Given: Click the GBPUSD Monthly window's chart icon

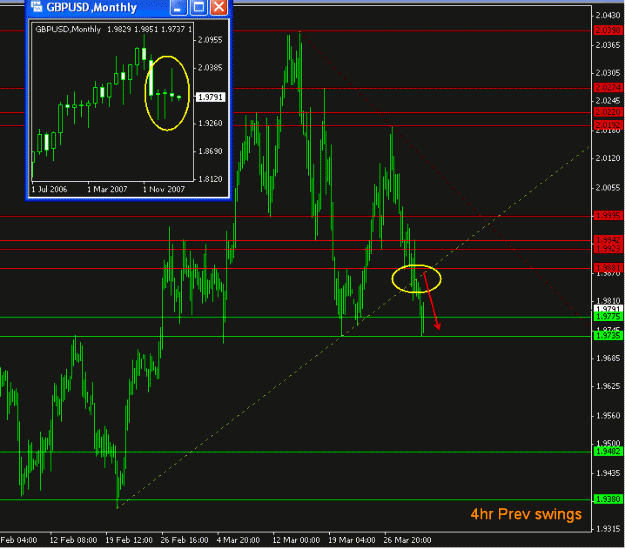Looking at the screenshot, I should point(36,6).
